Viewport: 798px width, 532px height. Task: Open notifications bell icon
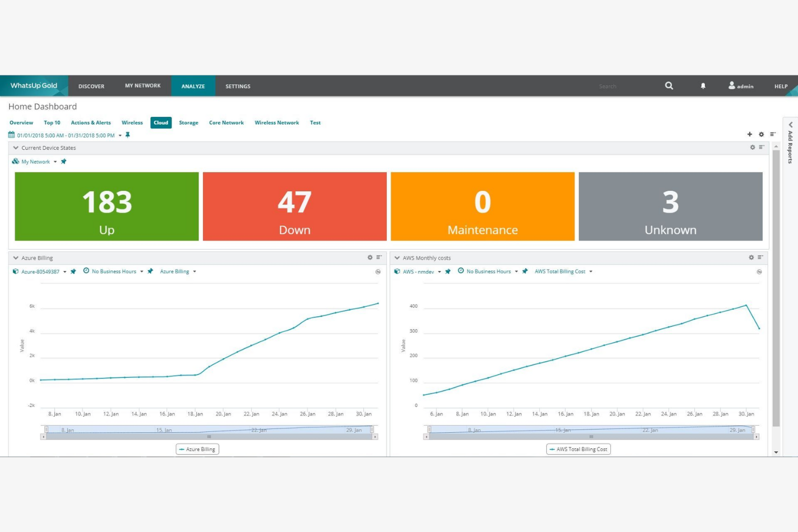click(x=703, y=86)
